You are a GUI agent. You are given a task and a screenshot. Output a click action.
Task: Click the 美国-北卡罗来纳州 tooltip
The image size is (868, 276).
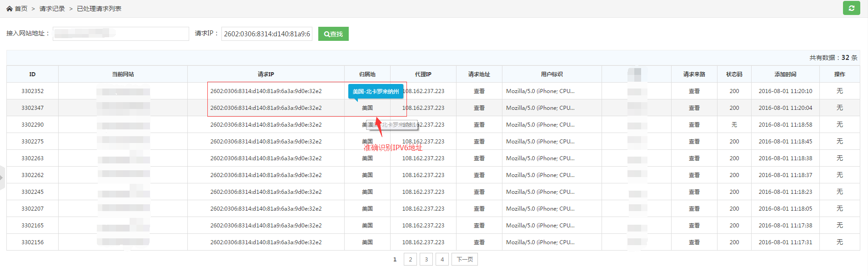(x=376, y=91)
